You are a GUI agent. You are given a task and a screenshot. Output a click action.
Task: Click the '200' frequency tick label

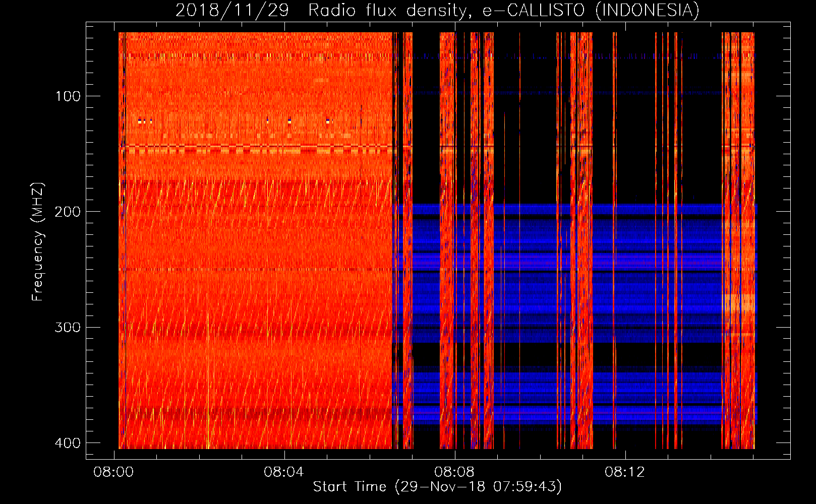pyautogui.click(x=68, y=212)
